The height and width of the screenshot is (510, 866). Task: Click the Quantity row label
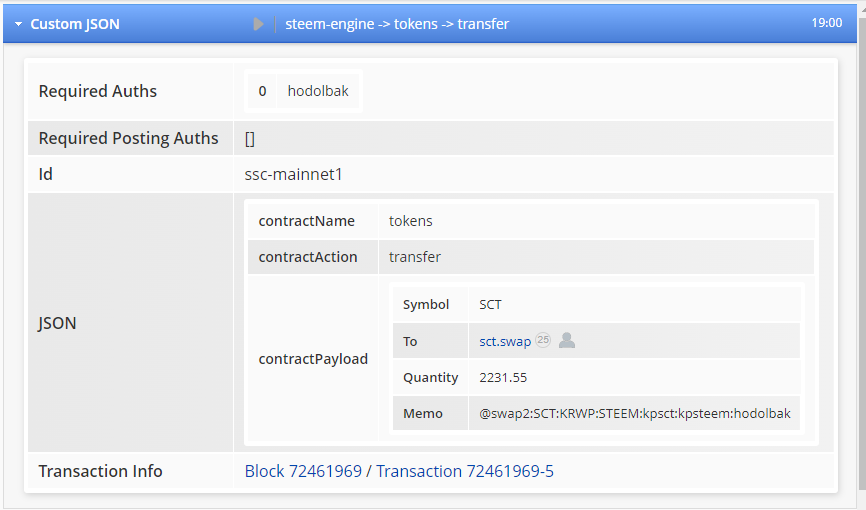(430, 377)
